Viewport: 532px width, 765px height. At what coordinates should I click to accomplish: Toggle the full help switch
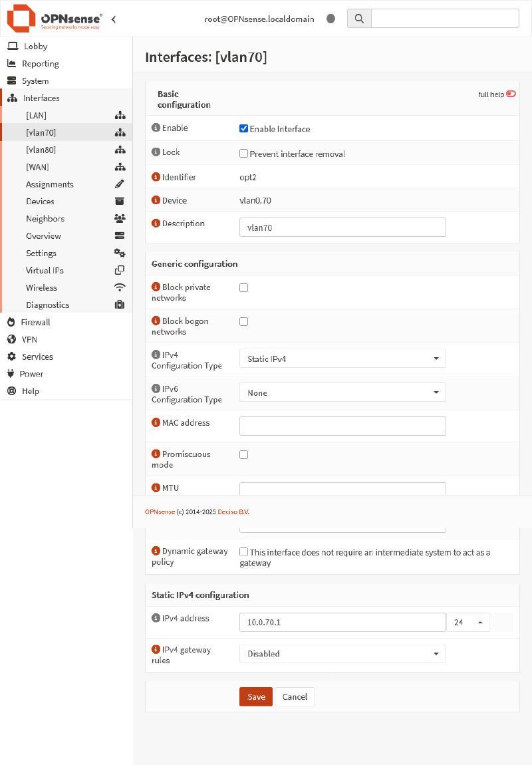[x=511, y=94]
